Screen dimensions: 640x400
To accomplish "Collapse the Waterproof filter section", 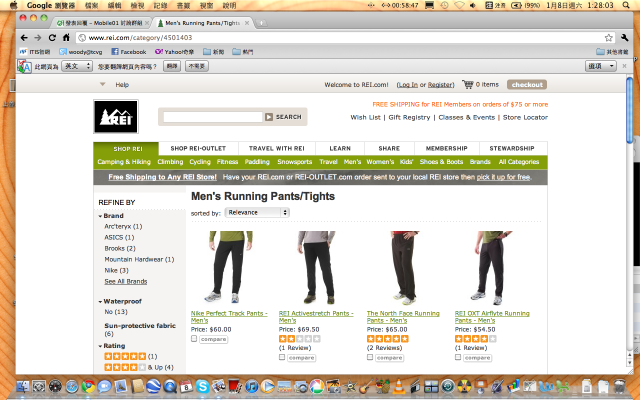I will (x=100, y=302).
